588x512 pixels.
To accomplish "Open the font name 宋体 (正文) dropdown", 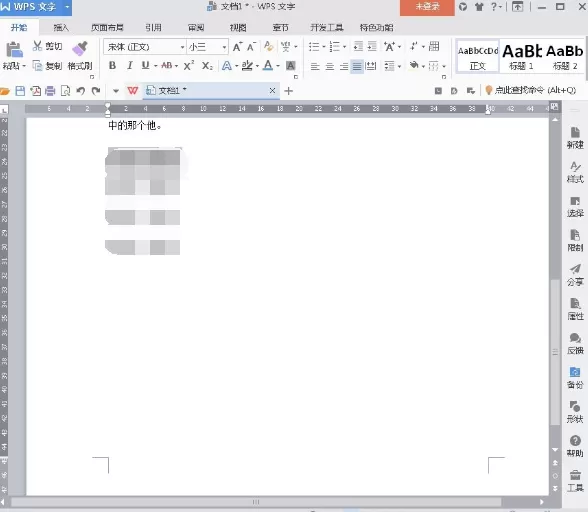I will [x=182, y=47].
